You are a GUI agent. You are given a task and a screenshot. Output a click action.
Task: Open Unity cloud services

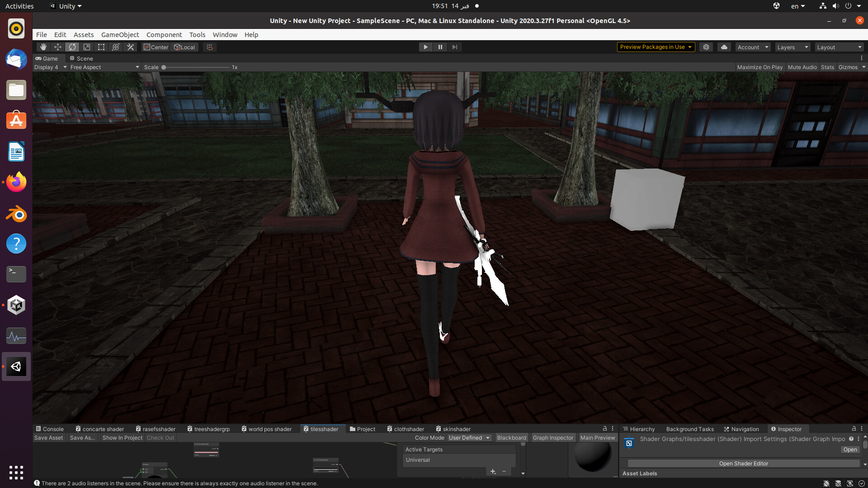723,47
